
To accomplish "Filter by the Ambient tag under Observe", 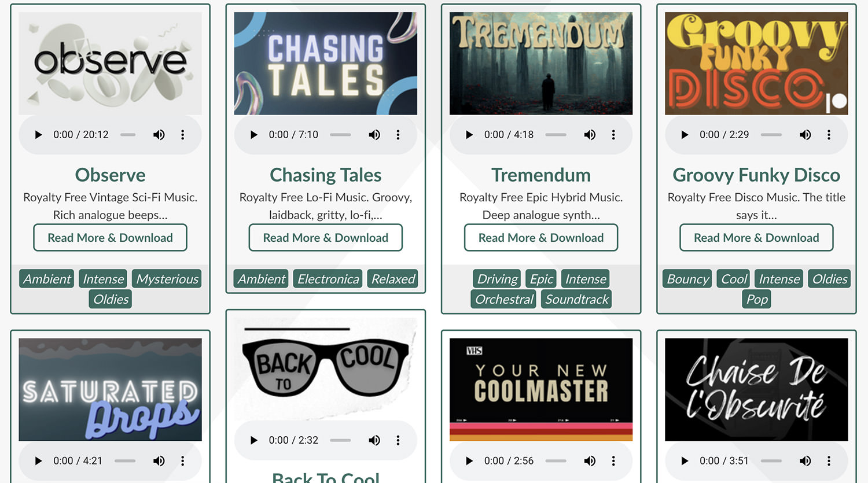I will [47, 279].
